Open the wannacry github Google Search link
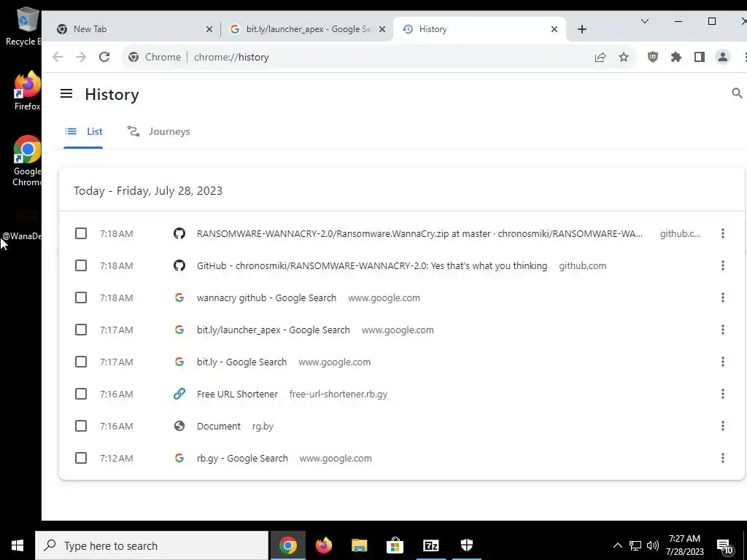The width and height of the screenshot is (747, 560). point(266,297)
